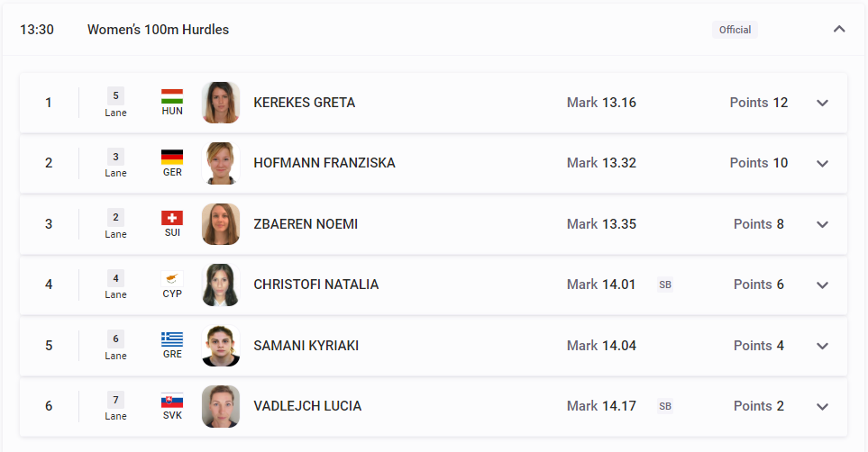
Task: Click the SB badge next to Vadlejch's mark
Action: pyautogui.click(x=665, y=406)
